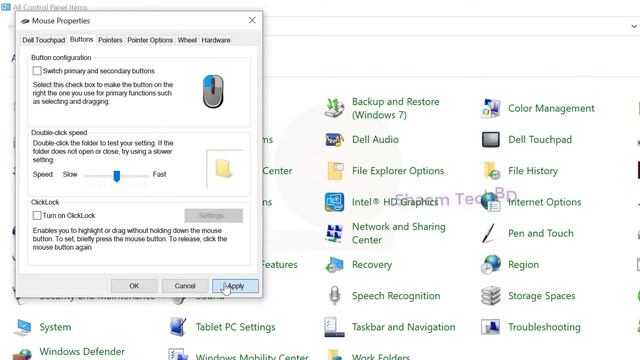The image size is (640, 360).
Task: Click the Storage Spaces text link
Action: 542,296
